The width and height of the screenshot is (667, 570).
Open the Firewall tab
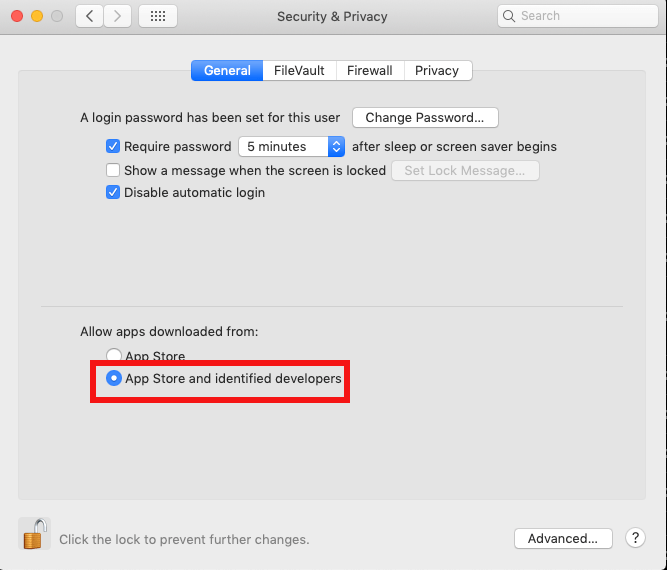point(370,70)
